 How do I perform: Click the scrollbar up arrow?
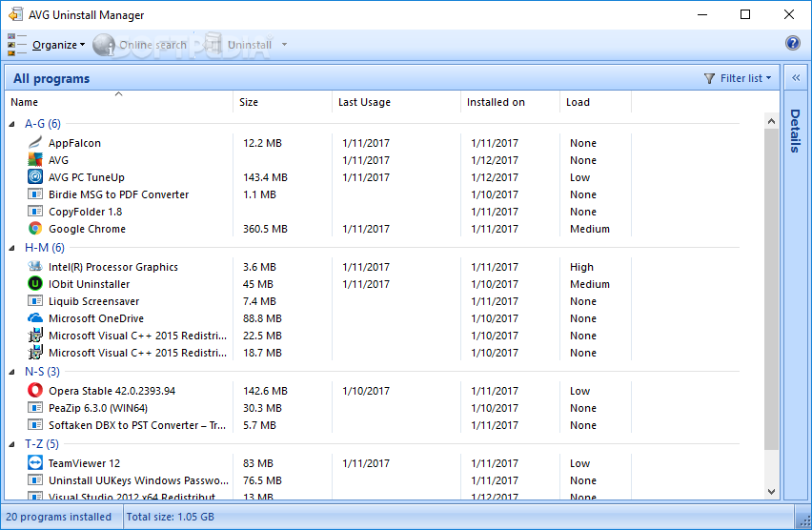(771, 121)
